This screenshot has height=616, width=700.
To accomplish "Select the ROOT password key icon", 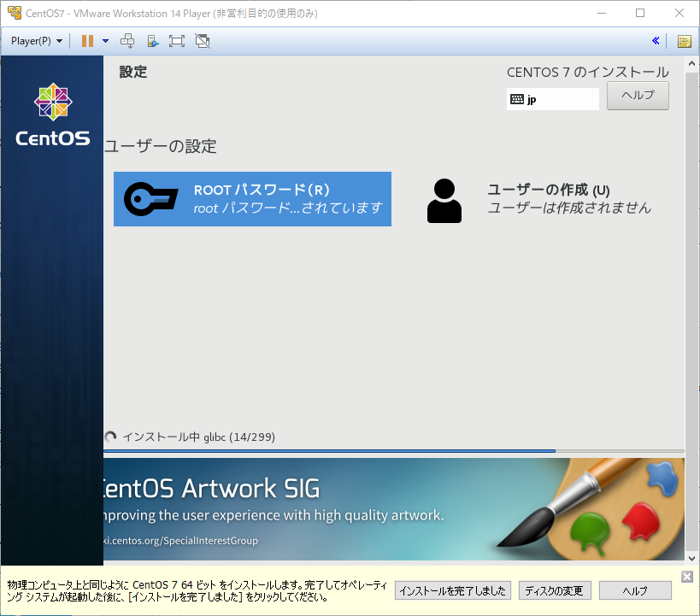I will pos(150,199).
